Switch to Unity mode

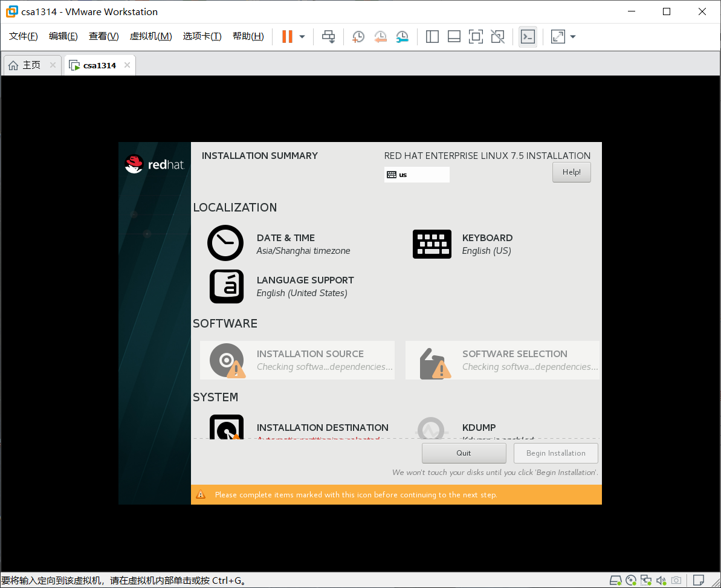pos(497,36)
